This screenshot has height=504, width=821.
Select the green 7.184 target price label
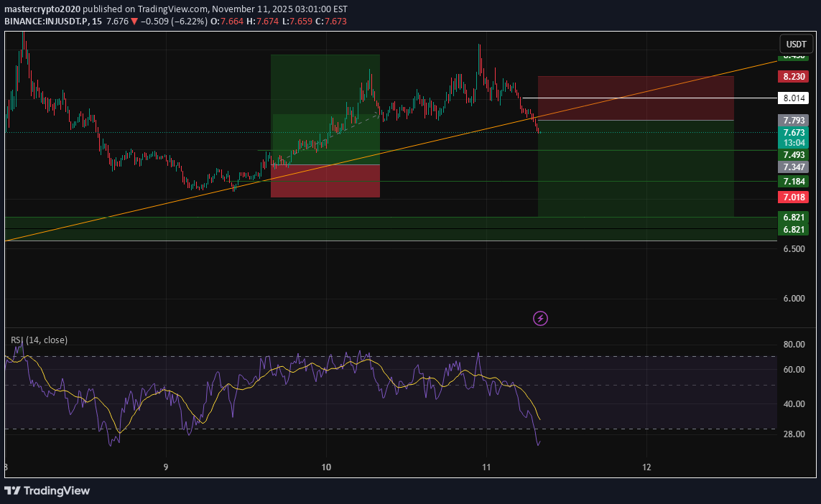(x=794, y=182)
